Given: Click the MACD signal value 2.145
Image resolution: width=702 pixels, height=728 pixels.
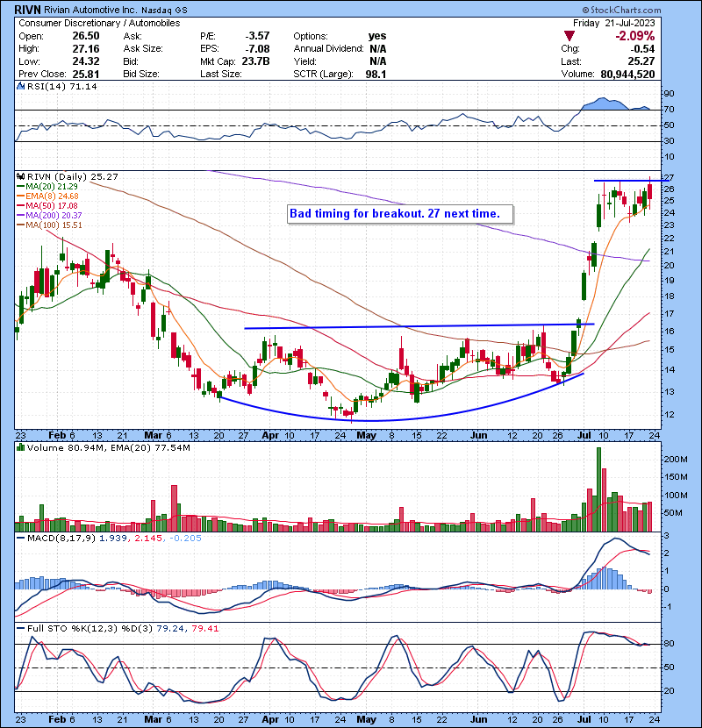Looking at the screenshot, I should pyautogui.click(x=148, y=539).
